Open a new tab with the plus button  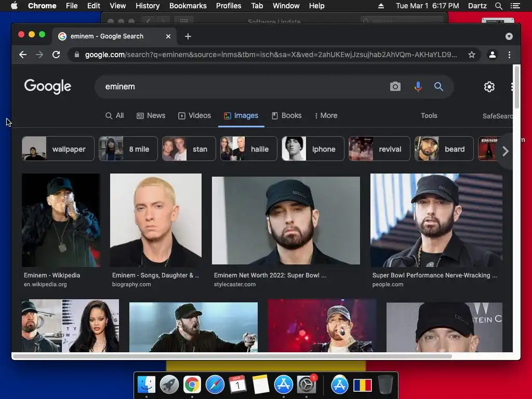pyautogui.click(x=188, y=36)
